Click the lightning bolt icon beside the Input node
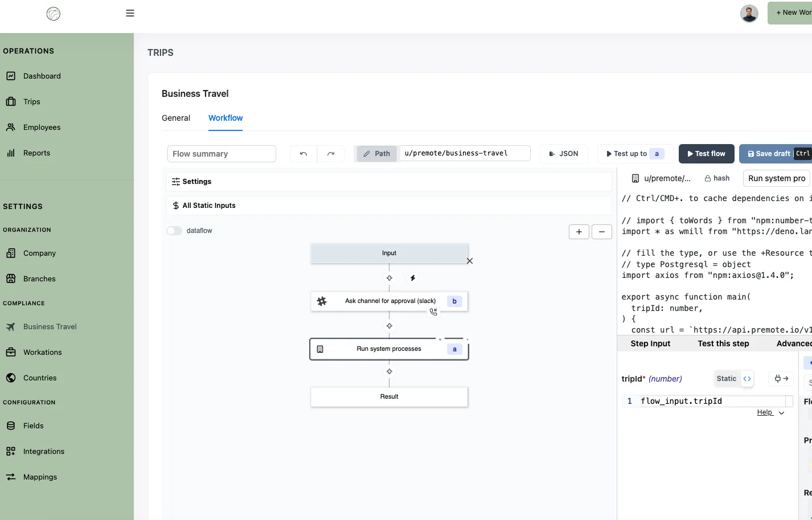This screenshot has width=812, height=520. (x=412, y=278)
